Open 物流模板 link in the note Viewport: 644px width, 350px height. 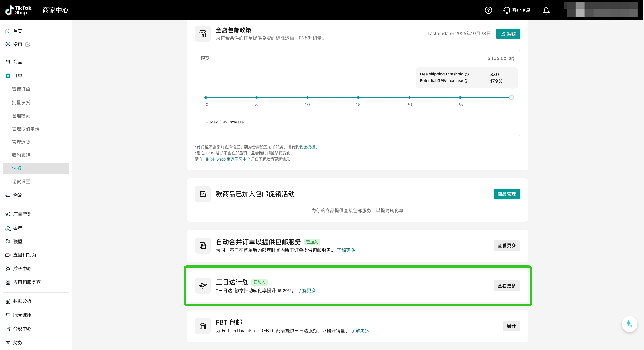click(x=307, y=147)
